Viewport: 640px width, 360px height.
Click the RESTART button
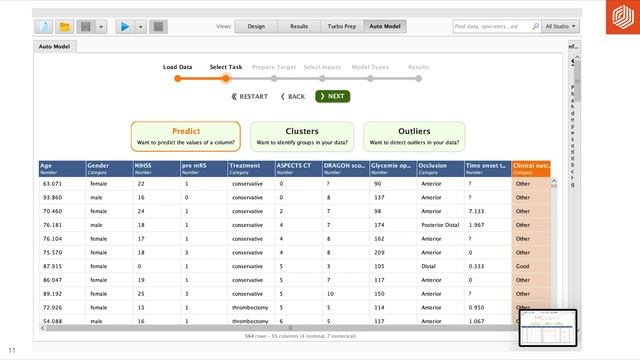point(249,96)
